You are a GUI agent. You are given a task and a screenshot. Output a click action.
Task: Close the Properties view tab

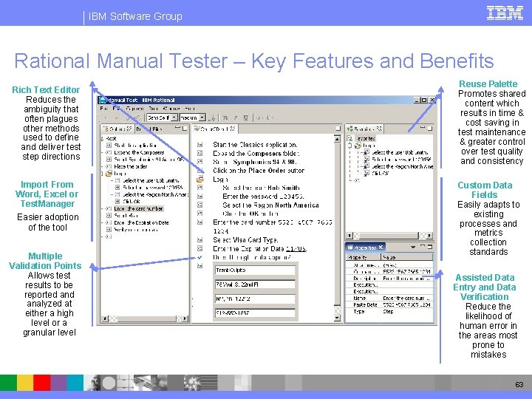coord(381,248)
